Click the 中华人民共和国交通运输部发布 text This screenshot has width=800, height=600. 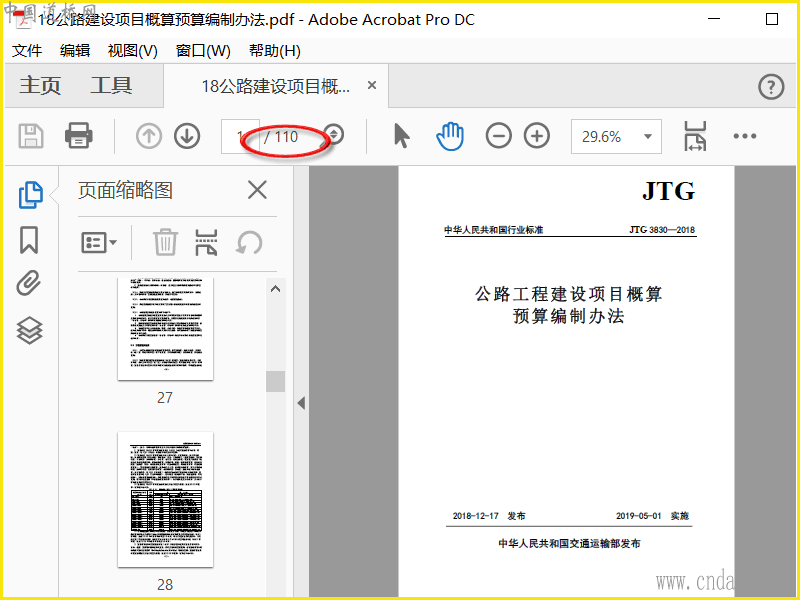point(569,543)
